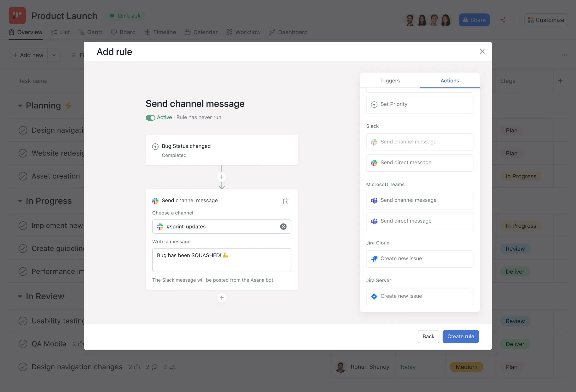This screenshot has height=392, width=576.
Task: Switch to the Actions tab
Action: coord(450,81)
